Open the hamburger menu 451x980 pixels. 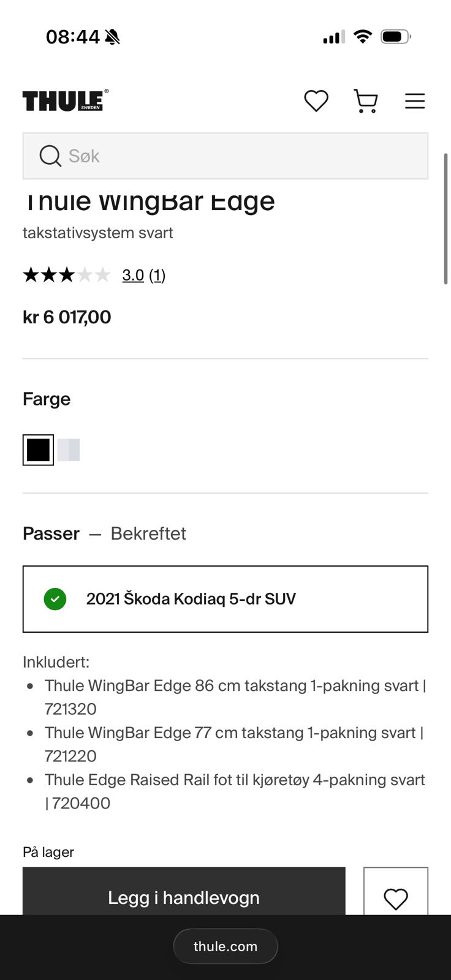click(x=415, y=101)
